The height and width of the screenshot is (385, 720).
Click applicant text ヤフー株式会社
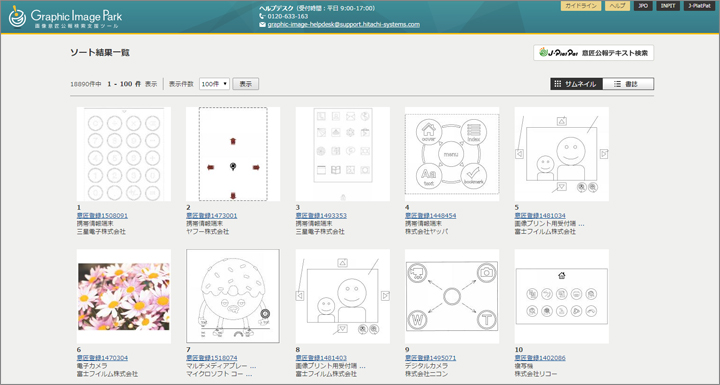(208, 232)
